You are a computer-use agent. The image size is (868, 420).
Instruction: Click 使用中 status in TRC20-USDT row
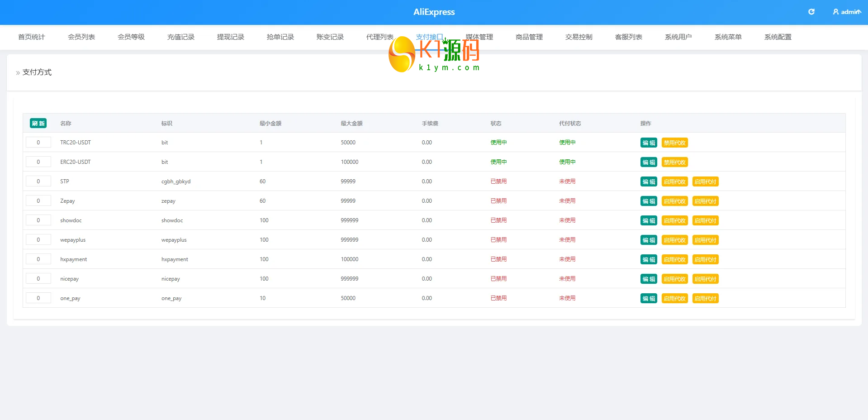pyautogui.click(x=498, y=143)
